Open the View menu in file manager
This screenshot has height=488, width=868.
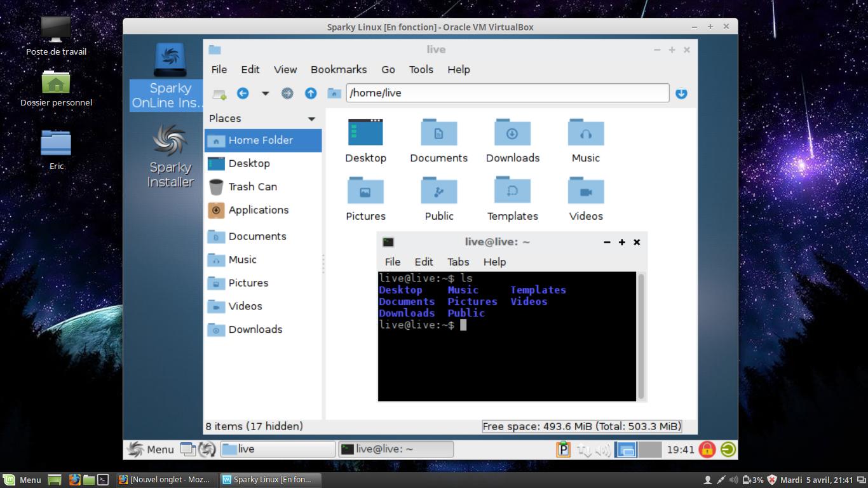[285, 69]
